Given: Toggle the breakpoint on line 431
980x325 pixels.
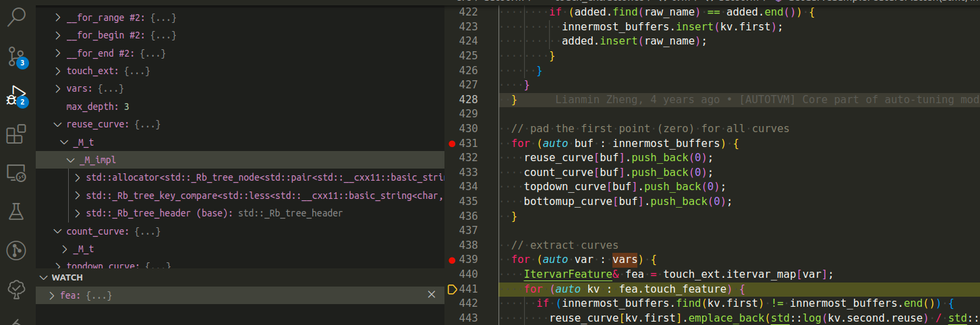Looking at the screenshot, I should pos(451,143).
